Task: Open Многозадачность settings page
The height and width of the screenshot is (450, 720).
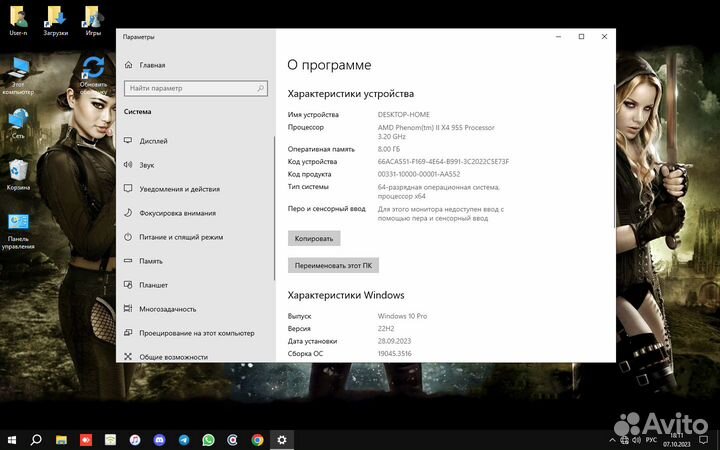Action: pos(168,309)
